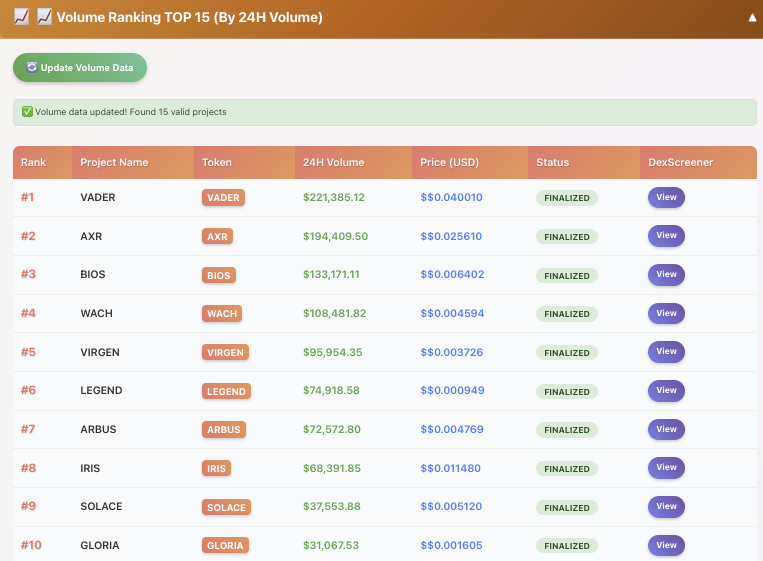
Task: Click the FINALIZED status badge for VADER
Action: (566, 198)
